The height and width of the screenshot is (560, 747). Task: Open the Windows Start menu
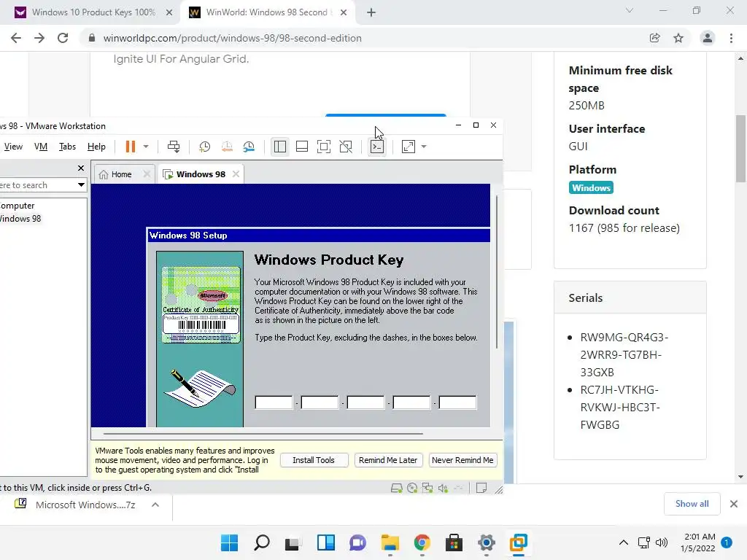[229, 542]
